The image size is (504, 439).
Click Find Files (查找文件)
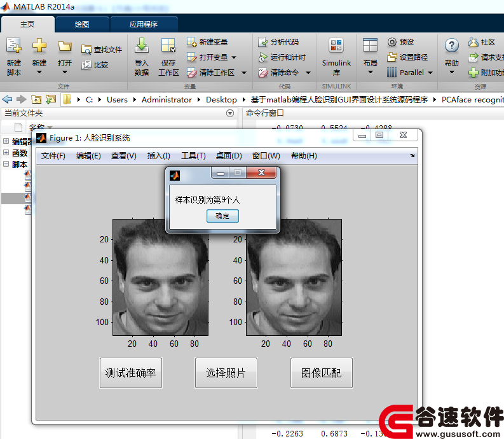[x=102, y=50]
